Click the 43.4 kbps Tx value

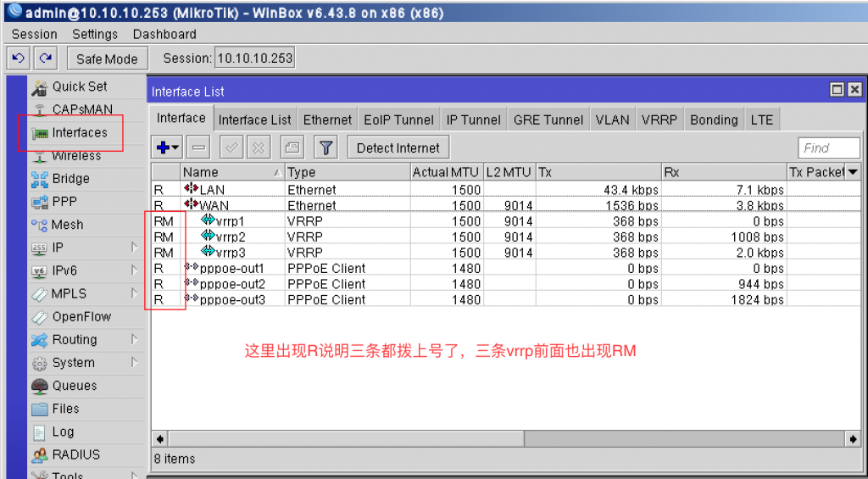631,189
